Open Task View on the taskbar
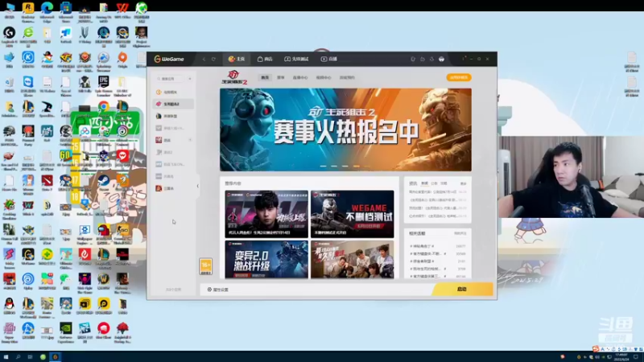The width and height of the screenshot is (644, 362). tap(30, 357)
